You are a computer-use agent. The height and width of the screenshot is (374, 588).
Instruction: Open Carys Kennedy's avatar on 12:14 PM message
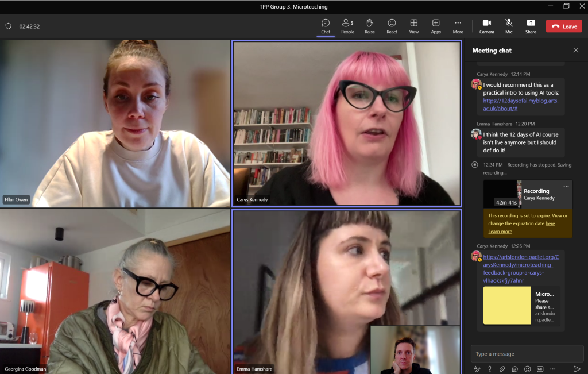coord(476,84)
